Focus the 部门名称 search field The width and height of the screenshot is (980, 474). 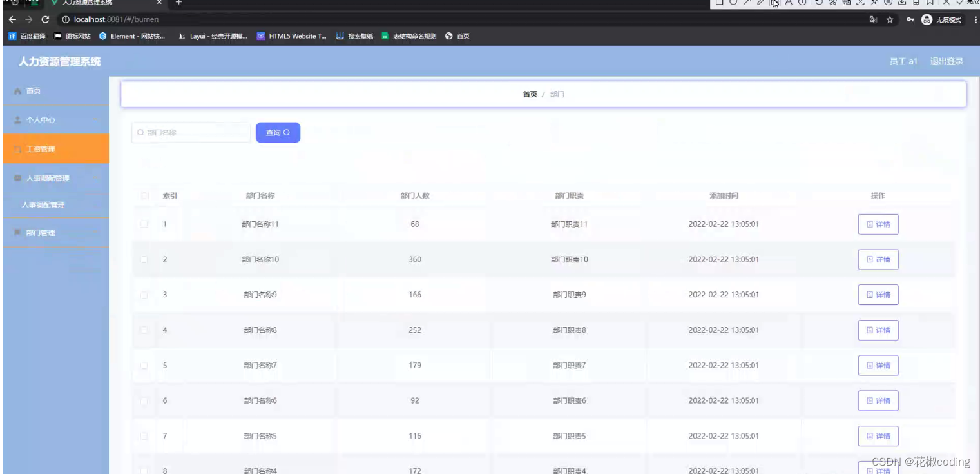pyautogui.click(x=191, y=132)
